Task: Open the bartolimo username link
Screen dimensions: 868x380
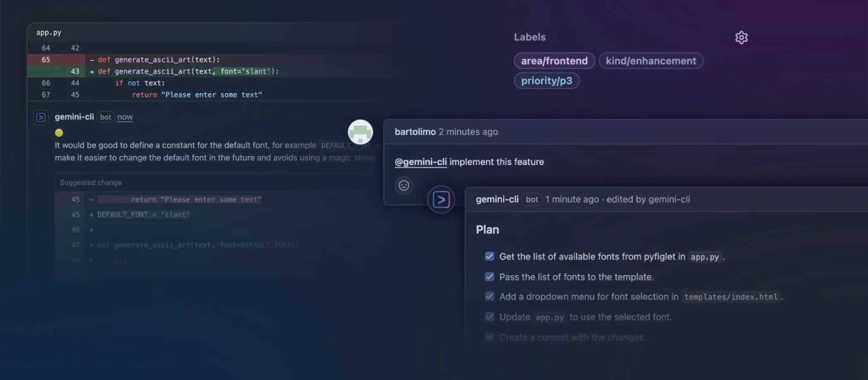Action: pyautogui.click(x=415, y=132)
